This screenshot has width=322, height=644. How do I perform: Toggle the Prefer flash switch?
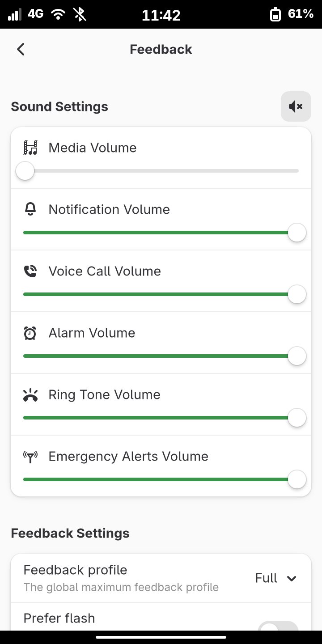click(x=278, y=626)
